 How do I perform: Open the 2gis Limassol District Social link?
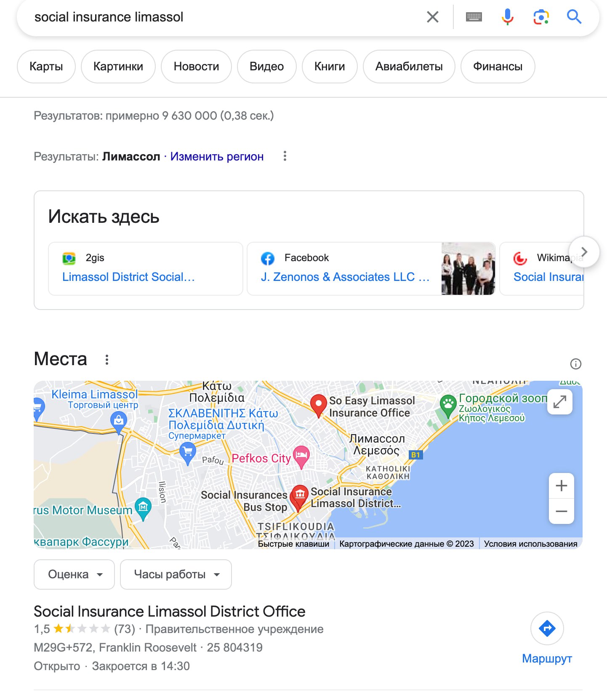(x=128, y=277)
